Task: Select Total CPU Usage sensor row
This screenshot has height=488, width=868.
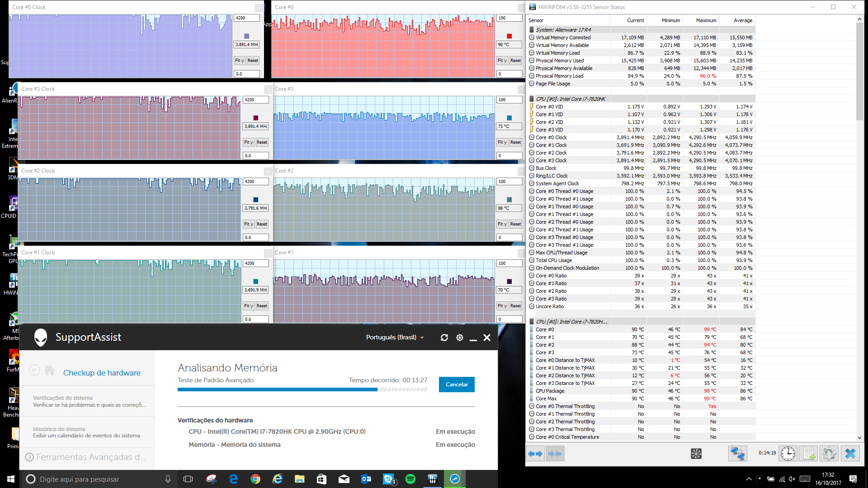Action: point(641,260)
